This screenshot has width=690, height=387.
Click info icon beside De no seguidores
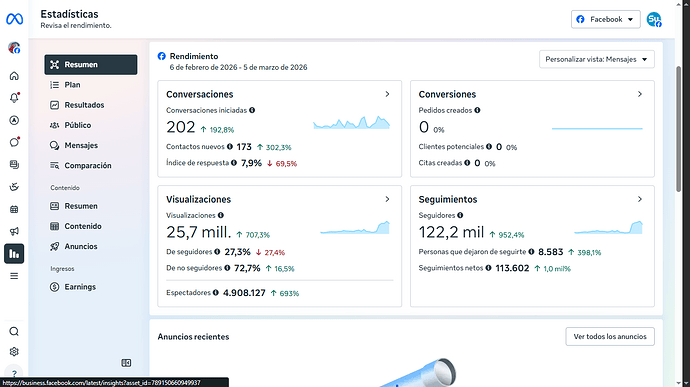(x=228, y=268)
